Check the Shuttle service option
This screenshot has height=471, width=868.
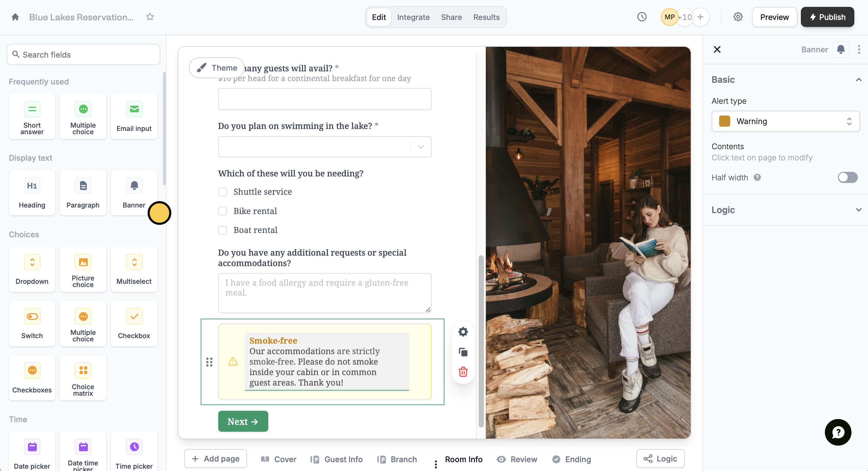(223, 192)
